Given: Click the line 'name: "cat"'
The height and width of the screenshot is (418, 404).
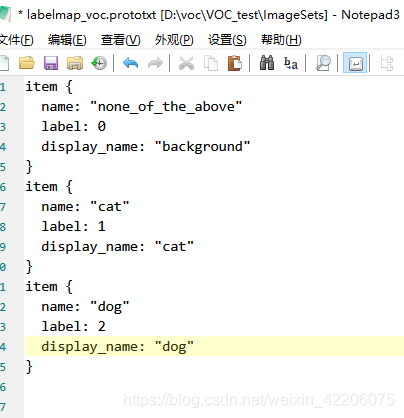Looking at the screenshot, I should point(85,207).
